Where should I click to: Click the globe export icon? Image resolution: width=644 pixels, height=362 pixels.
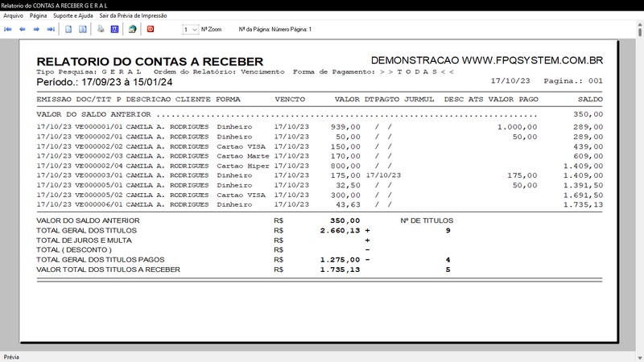click(x=132, y=29)
